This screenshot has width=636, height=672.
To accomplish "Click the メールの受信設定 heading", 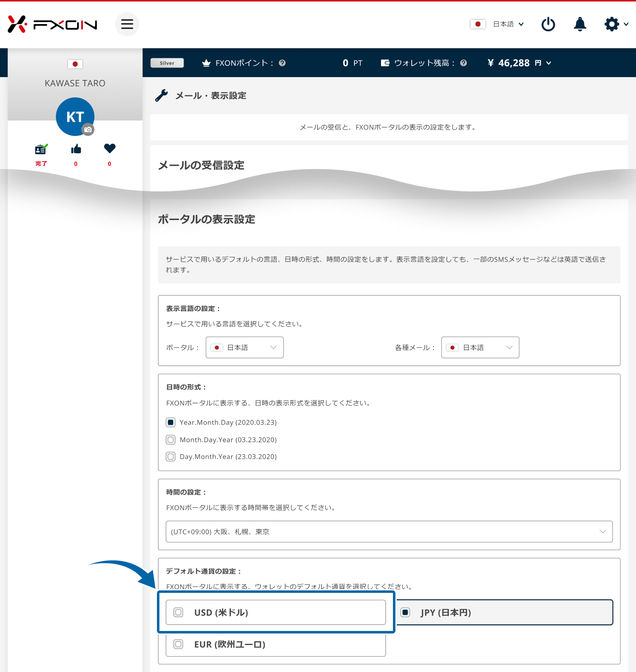I will coord(201,165).
